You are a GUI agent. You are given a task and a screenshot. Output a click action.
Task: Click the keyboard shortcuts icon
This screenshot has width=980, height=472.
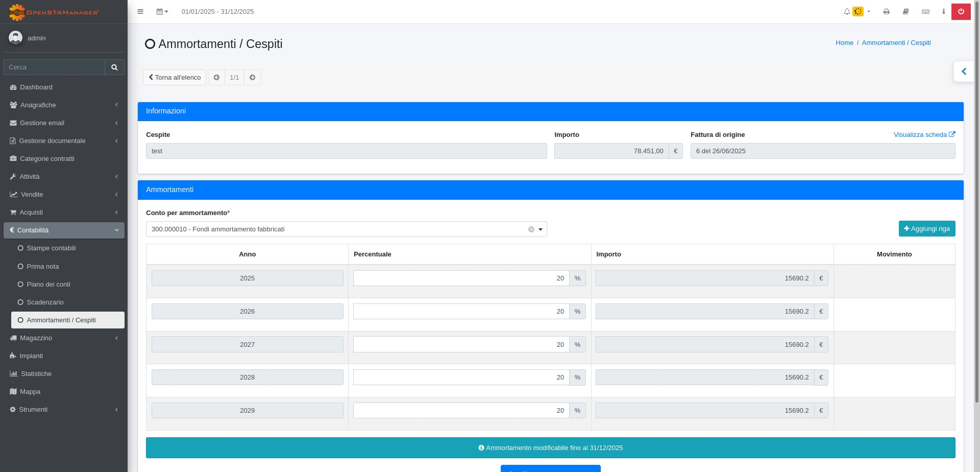coord(925,12)
